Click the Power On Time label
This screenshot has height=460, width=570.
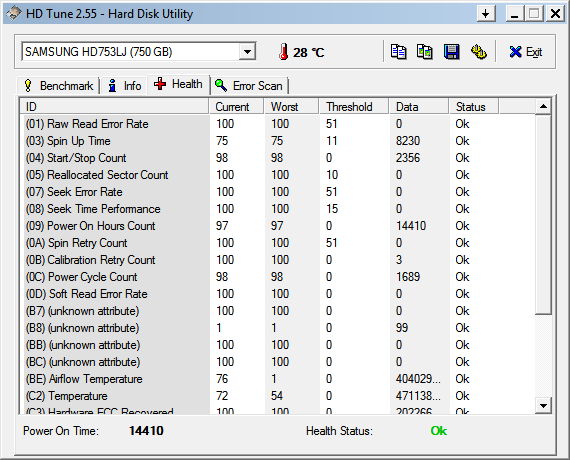[x=61, y=431]
